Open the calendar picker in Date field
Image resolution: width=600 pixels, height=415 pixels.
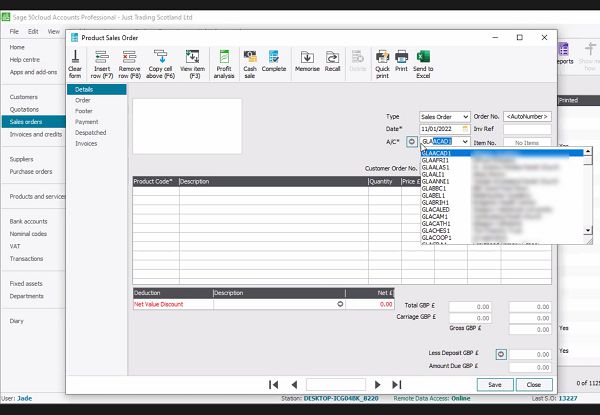(465, 129)
